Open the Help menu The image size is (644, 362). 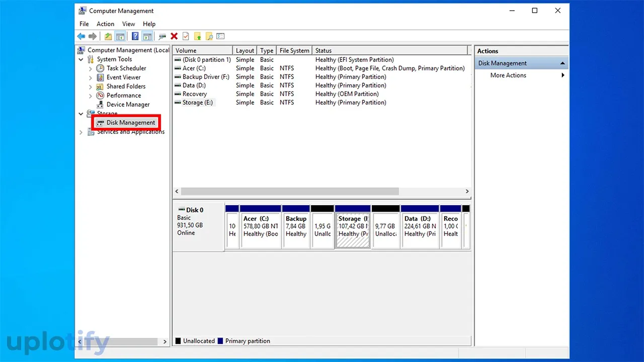click(x=149, y=24)
